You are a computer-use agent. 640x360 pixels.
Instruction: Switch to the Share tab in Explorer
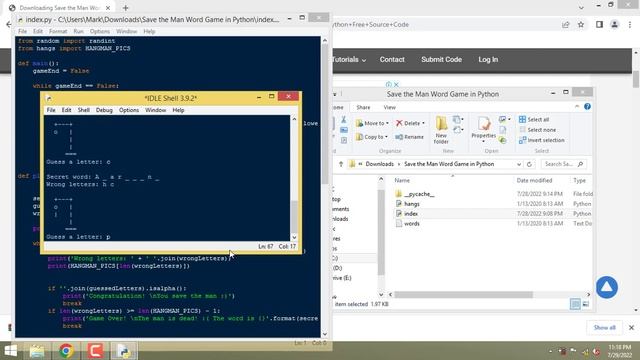coord(363,107)
